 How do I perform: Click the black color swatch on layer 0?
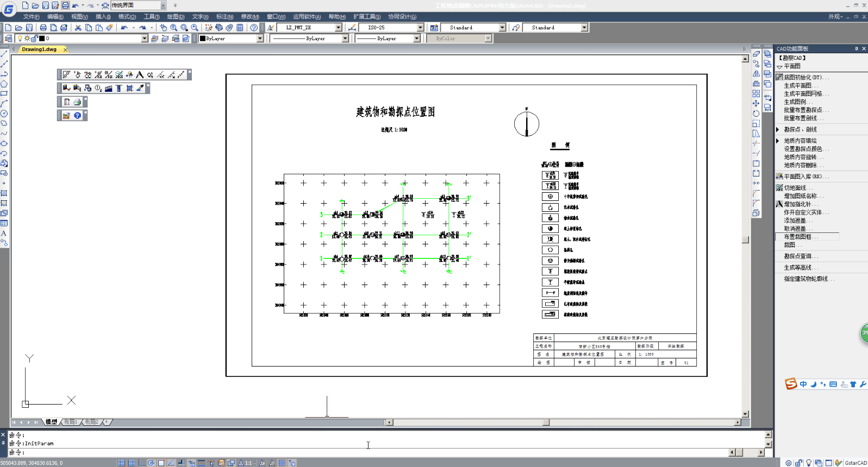(42, 39)
